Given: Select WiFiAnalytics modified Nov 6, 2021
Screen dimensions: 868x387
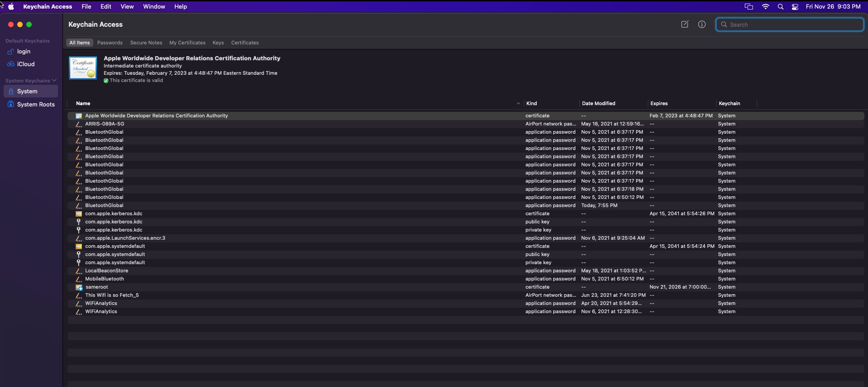Looking at the screenshot, I should click(466, 312).
